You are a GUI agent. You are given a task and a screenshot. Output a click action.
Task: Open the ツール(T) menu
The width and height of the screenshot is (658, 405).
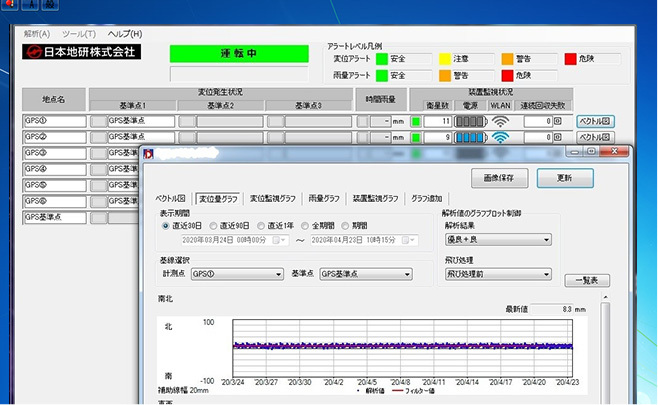pyautogui.click(x=79, y=34)
